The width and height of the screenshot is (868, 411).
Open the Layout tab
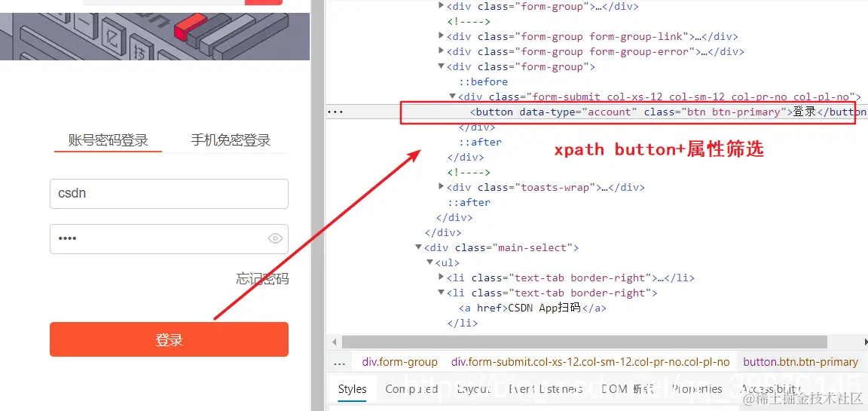click(474, 389)
